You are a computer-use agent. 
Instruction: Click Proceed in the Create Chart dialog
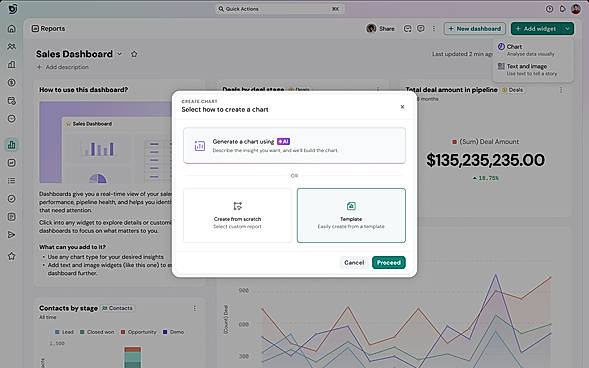coord(389,262)
